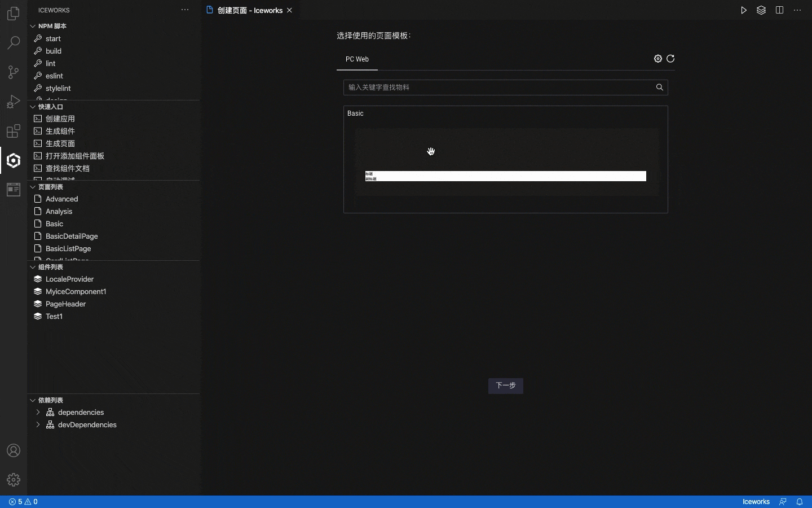Run the lint npm script

coord(51,63)
